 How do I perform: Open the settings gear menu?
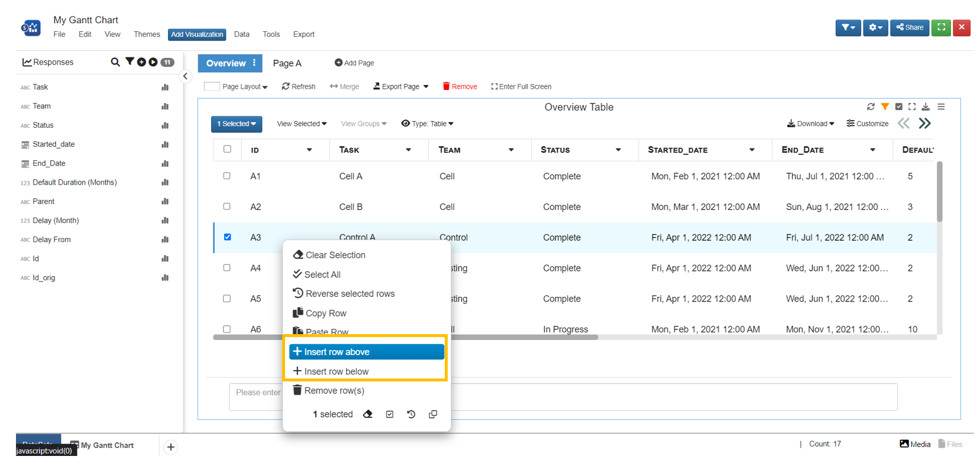coord(875,28)
